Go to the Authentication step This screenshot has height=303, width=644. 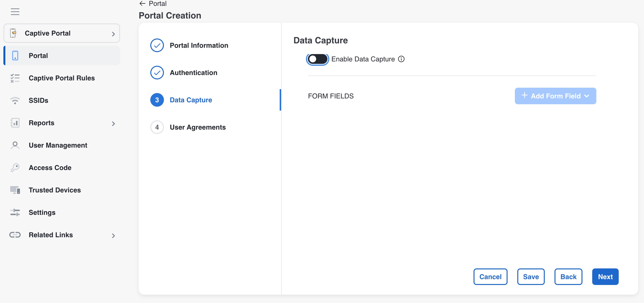[x=194, y=73]
